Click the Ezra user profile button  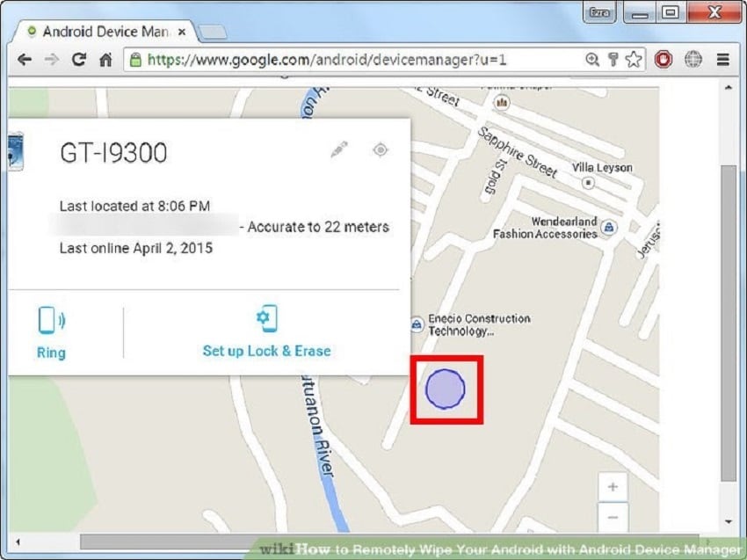(599, 12)
